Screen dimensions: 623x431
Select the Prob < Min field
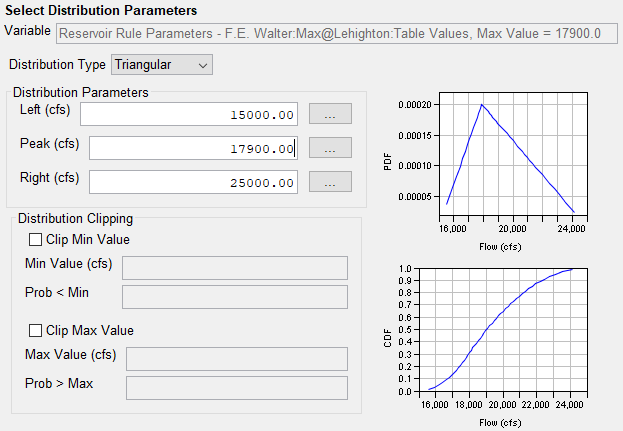click(x=233, y=296)
